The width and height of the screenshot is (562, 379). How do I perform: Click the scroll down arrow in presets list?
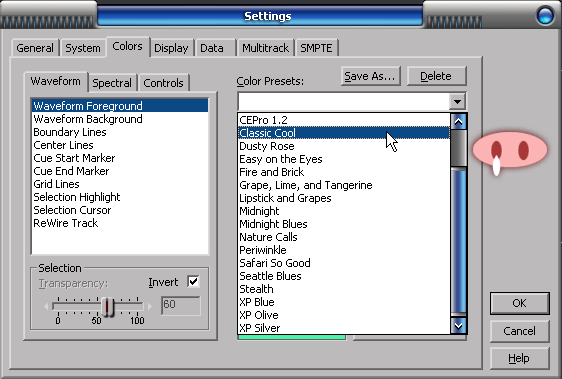(x=458, y=325)
